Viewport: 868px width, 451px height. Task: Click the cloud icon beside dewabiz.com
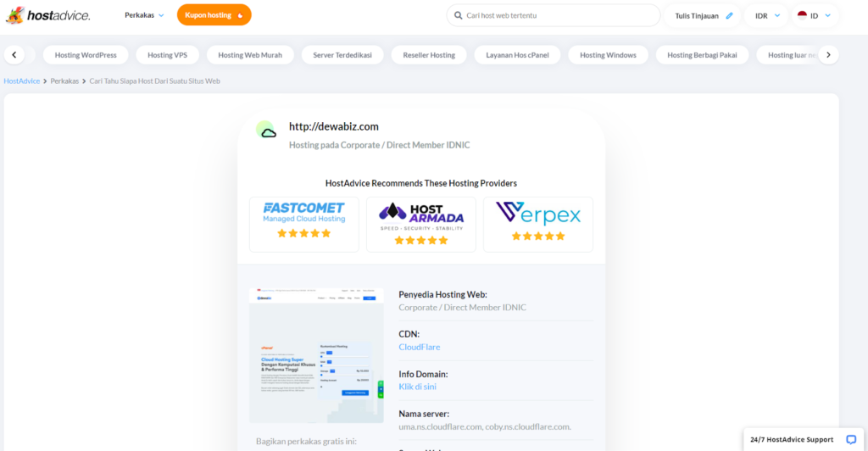coord(267,131)
